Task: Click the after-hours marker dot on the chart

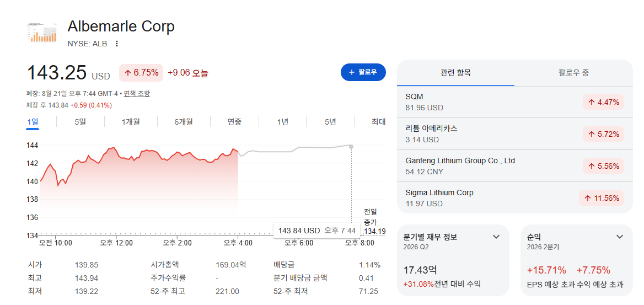Action: pyautogui.click(x=351, y=146)
